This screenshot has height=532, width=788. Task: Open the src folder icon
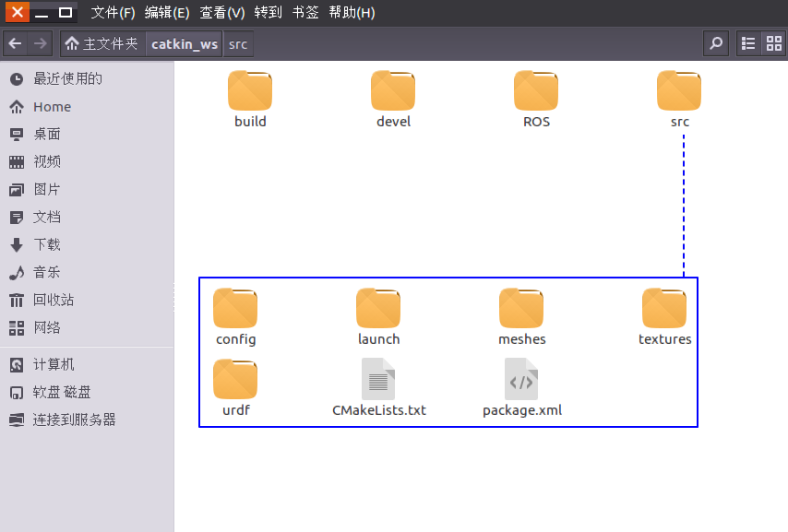679,91
